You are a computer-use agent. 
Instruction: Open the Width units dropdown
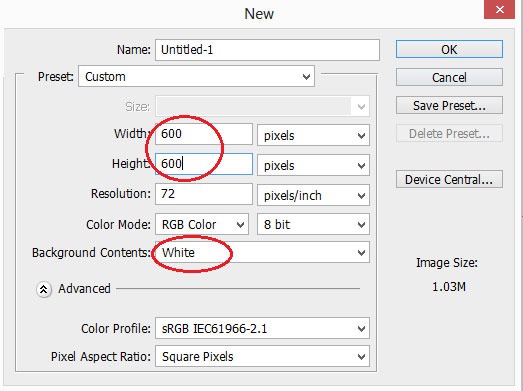click(313, 135)
